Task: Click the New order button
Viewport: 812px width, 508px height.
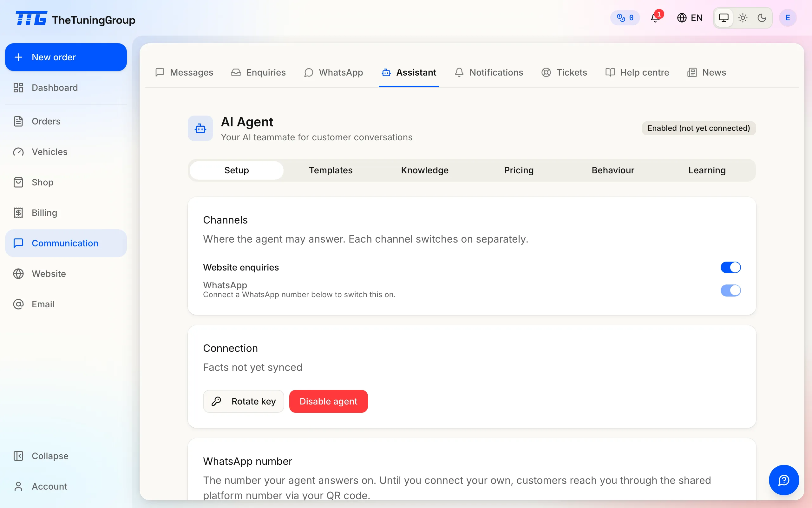Action: point(66,57)
